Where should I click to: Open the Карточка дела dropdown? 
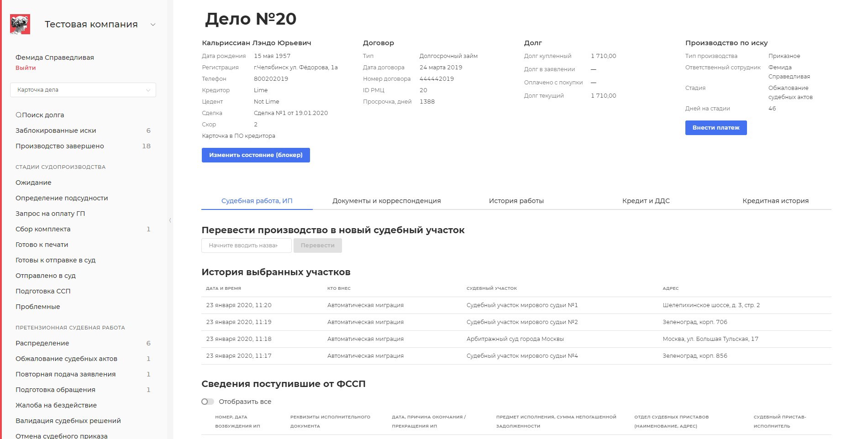(x=83, y=90)
